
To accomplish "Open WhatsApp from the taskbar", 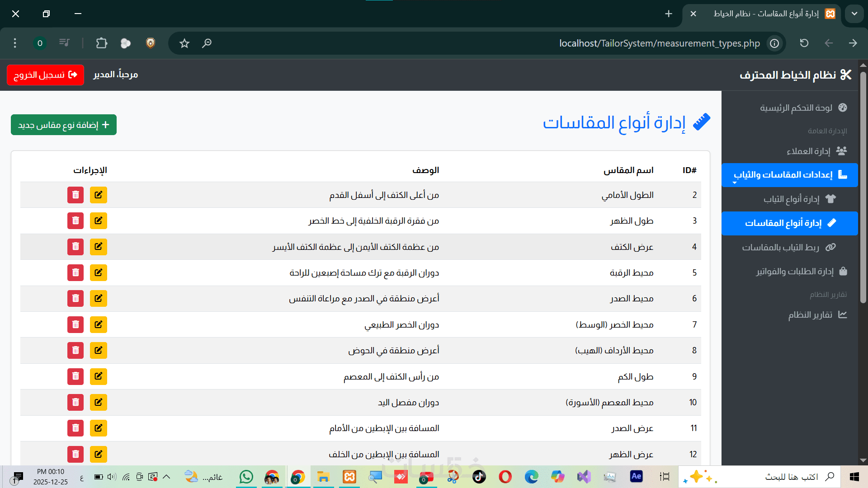I will [246, 477].
